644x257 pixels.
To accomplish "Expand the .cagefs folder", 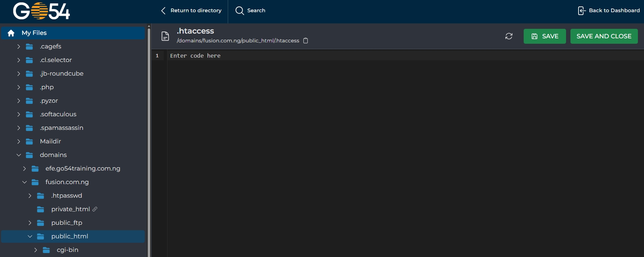I will click(19, 46).
